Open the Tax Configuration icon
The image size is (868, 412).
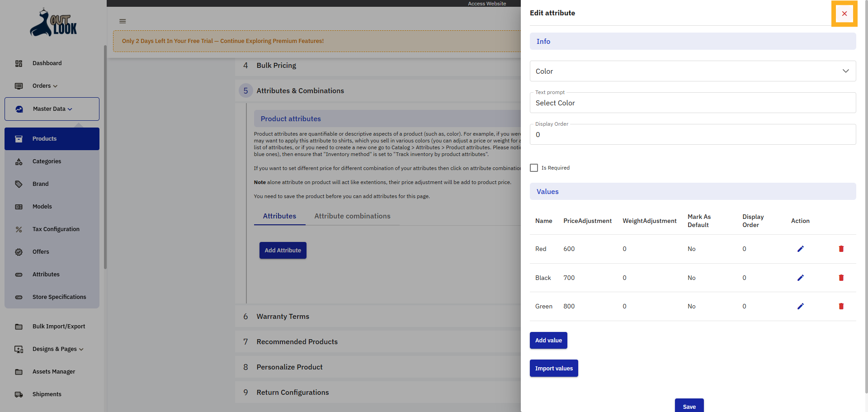click(x=19, y=229)
